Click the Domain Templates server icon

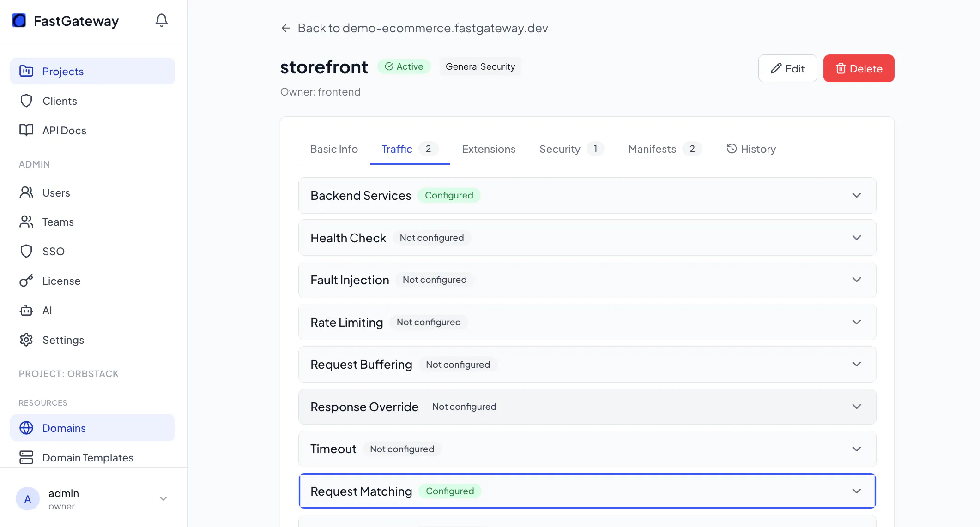click(26, 457)
